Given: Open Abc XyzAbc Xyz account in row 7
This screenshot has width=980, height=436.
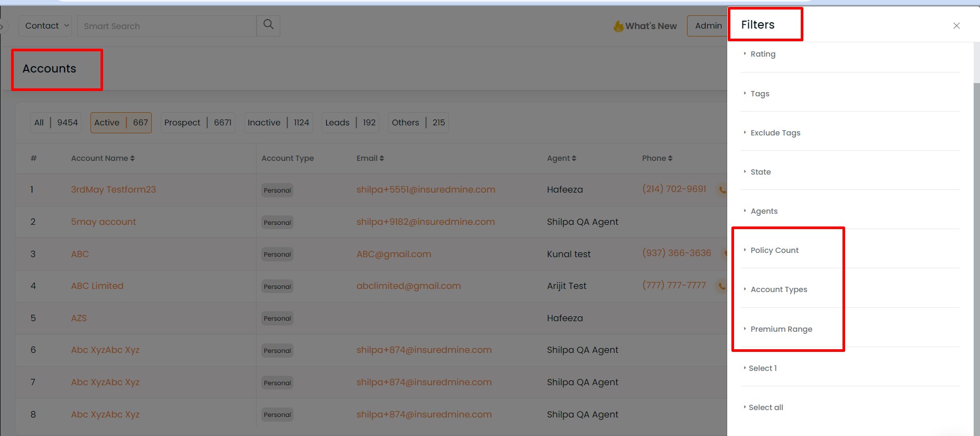Looking at the screenshot, I should coord(105,382).
